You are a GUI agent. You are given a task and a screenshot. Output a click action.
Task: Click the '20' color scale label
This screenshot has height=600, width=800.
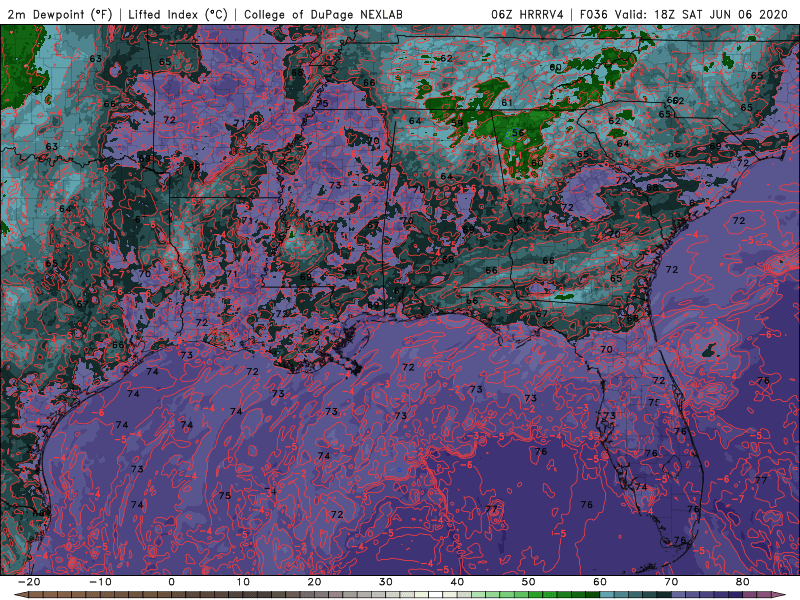coord(314,582)
